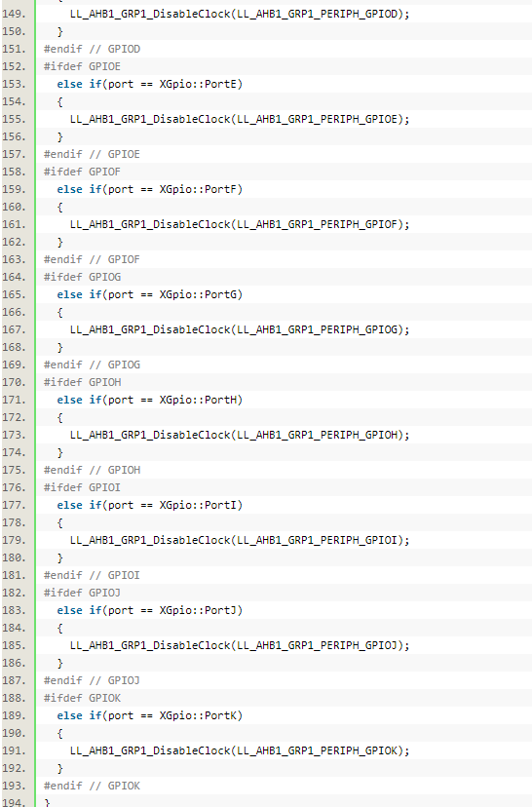Click line number 185
532x807 pixels.
click(x=14, y=645)
